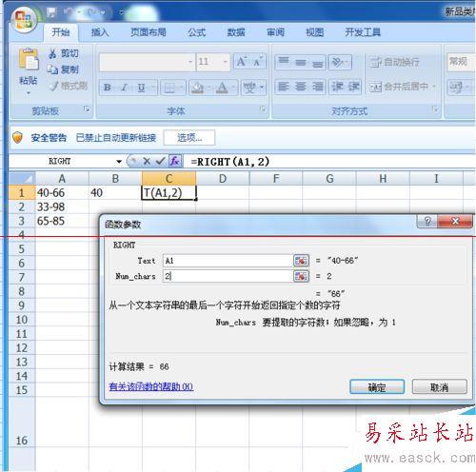This screenshot has height=472, width=476.
Task: Click the Paste clipboard icon
Action: [29, 59]
